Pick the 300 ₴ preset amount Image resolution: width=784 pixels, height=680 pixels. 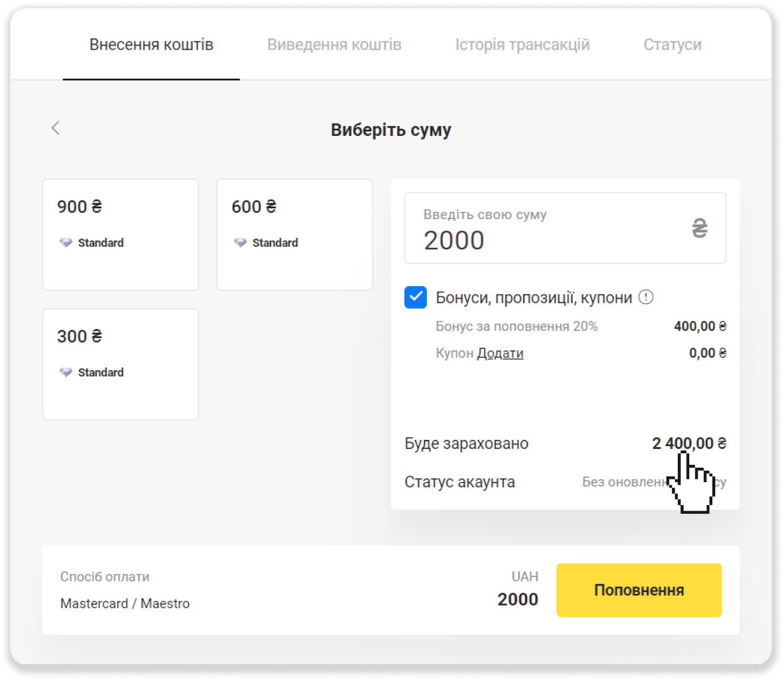coord(121,364)
